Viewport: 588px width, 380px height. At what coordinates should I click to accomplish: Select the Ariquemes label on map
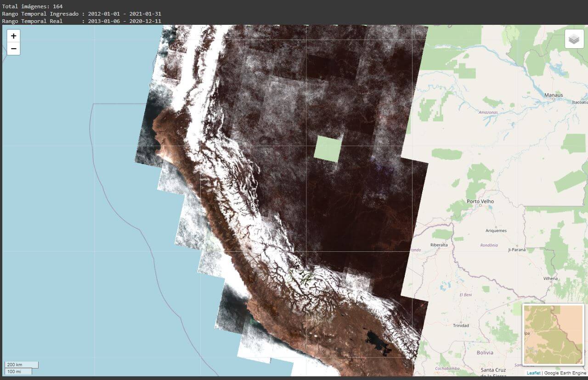point(496,231)
